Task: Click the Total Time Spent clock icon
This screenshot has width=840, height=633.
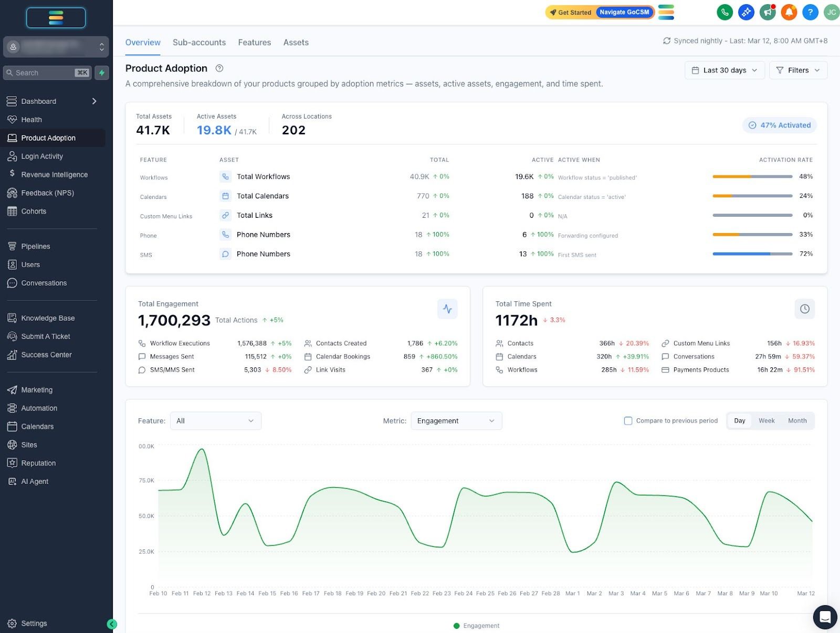Action: (804, 309)
